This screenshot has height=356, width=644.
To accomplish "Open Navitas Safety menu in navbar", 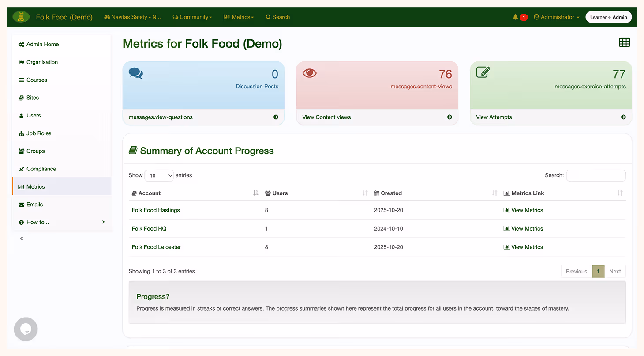I will point(133,17).
